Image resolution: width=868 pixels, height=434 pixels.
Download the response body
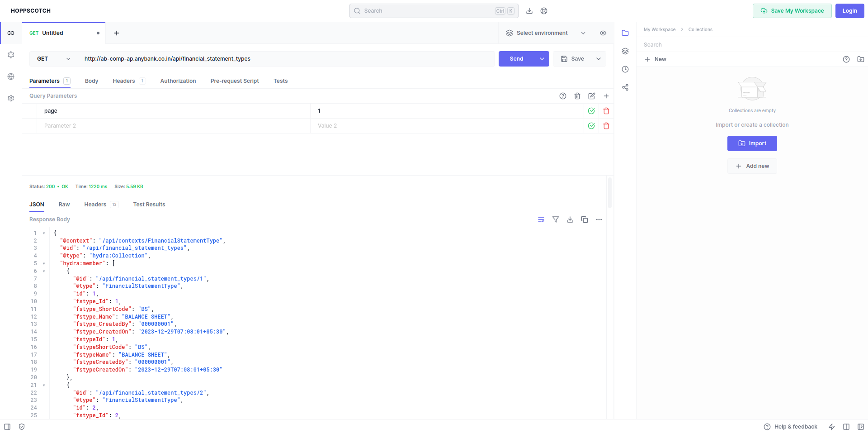click(x=570, y=219)
